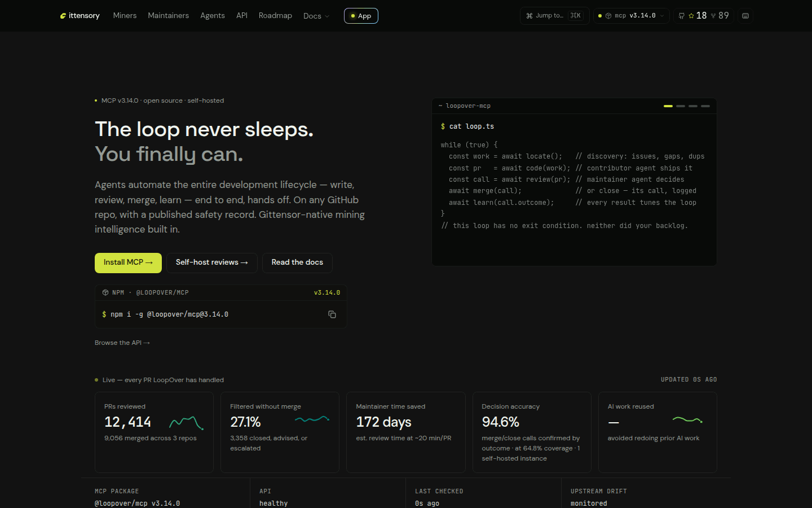Viewport: 812px width, 508px height.
Task: Select the last terminal slide indicator
Action: [705, 106]
